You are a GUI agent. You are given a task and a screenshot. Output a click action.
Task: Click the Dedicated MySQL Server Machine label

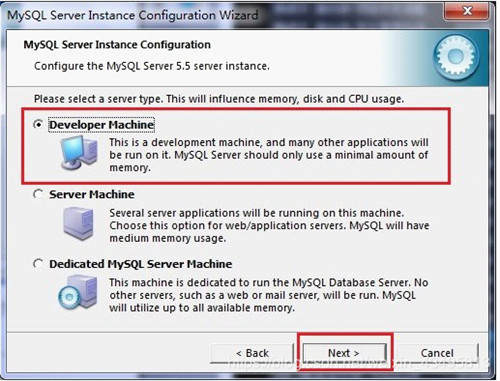click(x=141, y=264)
